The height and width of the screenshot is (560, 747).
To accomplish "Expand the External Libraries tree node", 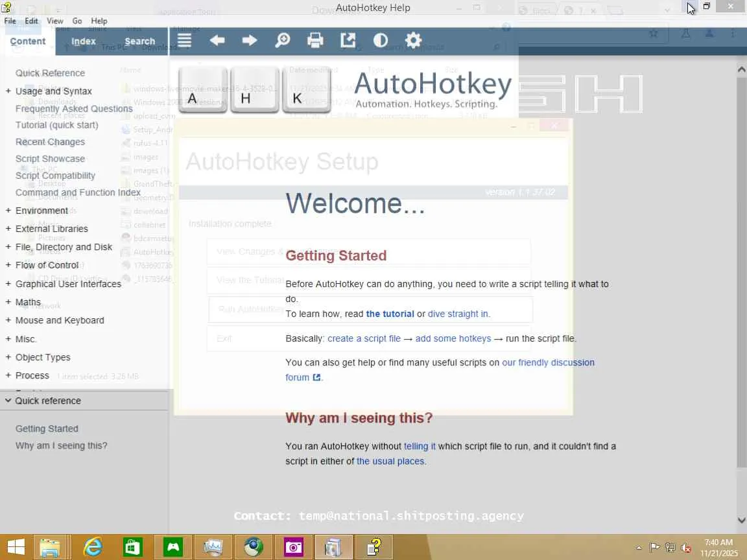I will coord(8,229).
